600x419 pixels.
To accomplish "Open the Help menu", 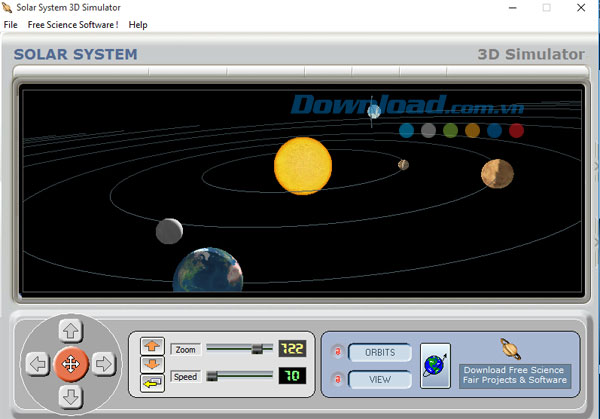I will (138, 24).
